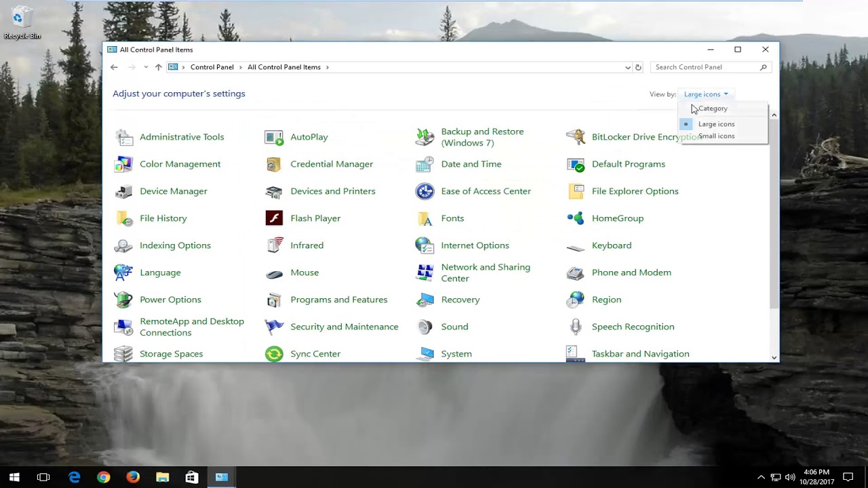
Task: Expand chevron after Control Panel breadcrumb
Action: pos(241,67)
